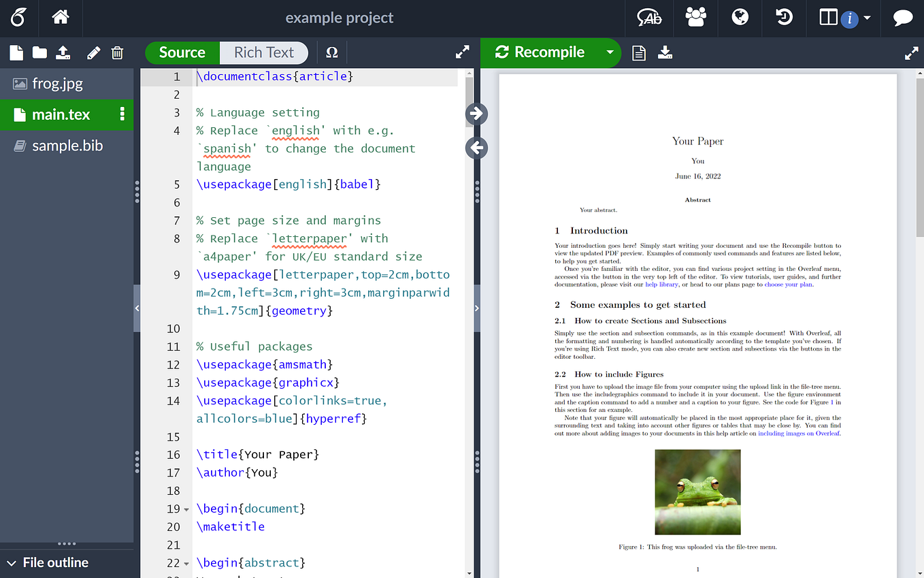Download the compiled PDF
Screen dimensions: 924x578
665,52
